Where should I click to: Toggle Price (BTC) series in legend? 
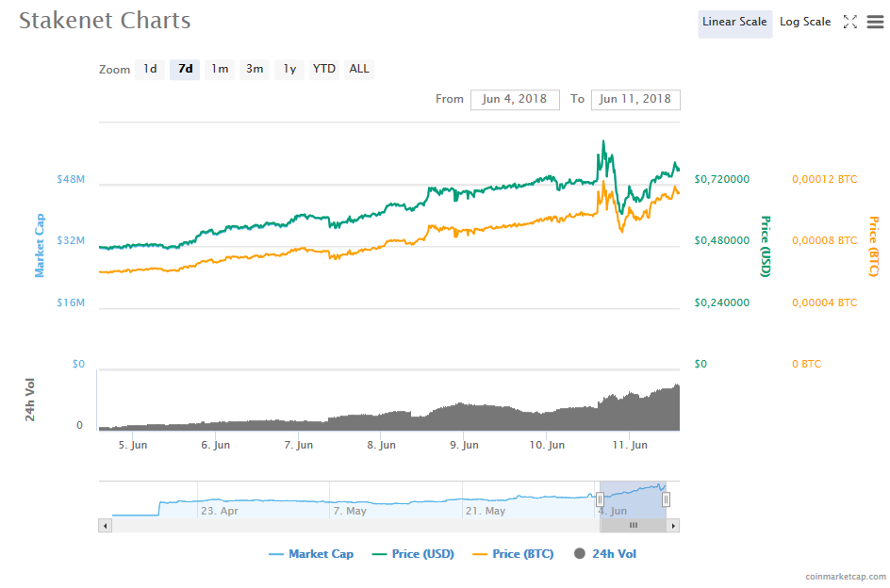click(513, 554)
